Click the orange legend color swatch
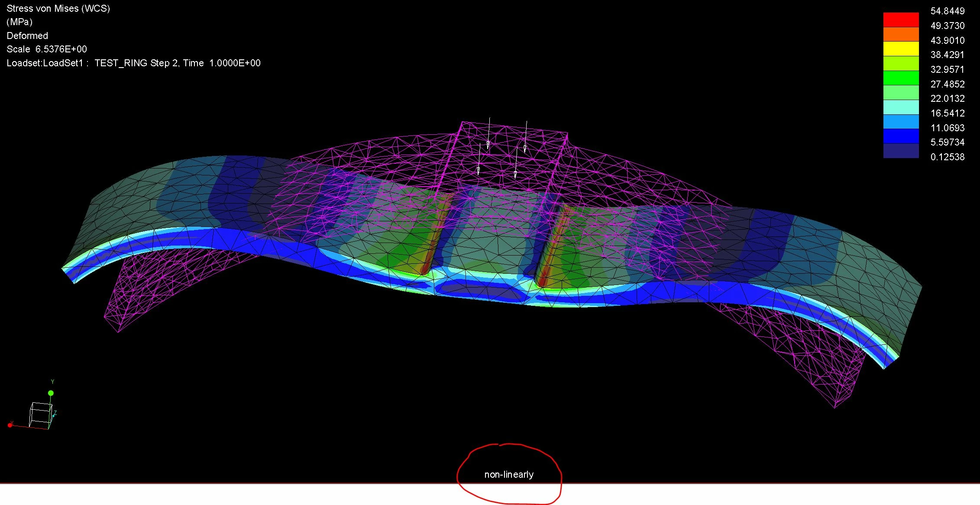The height and width of the screenshot is (505, 980). [x=901, y=34]
